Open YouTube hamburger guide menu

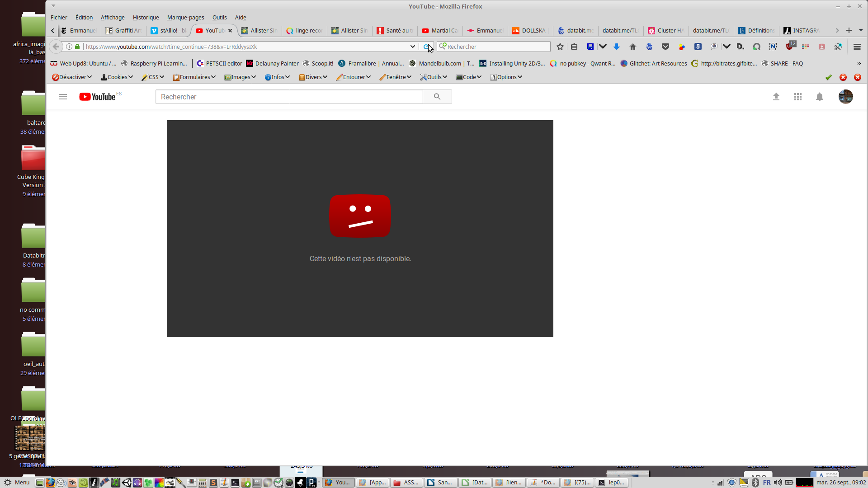[x=63, y=97]
